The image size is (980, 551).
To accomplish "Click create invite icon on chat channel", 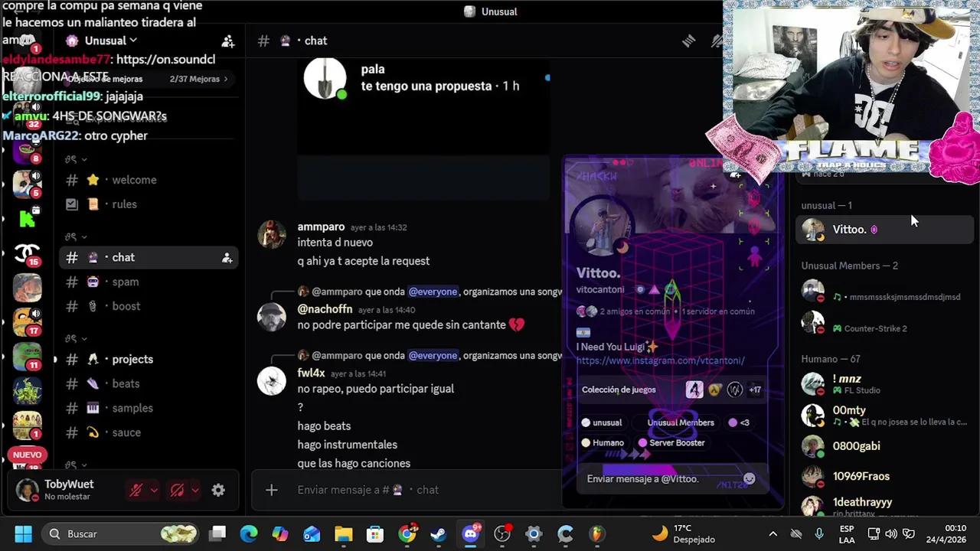I will (x=227, y=259).
